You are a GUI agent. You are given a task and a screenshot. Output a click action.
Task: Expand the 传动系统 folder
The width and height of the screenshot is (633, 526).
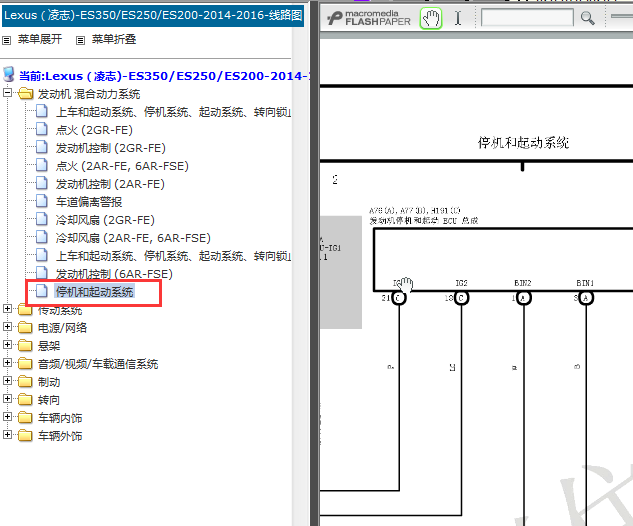pos(7,308)
